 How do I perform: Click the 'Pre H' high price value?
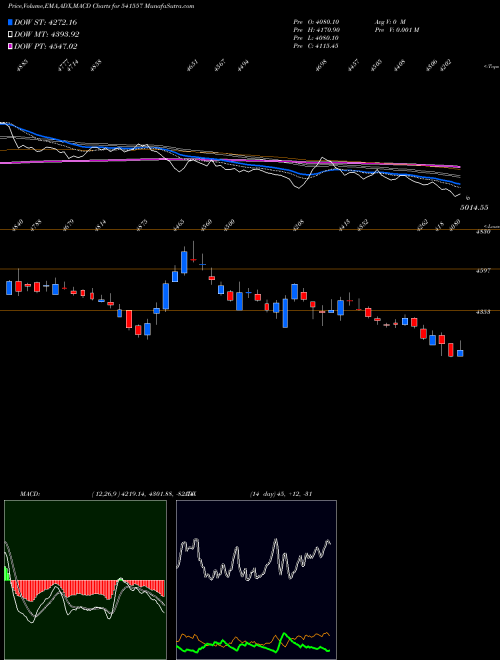316,30
